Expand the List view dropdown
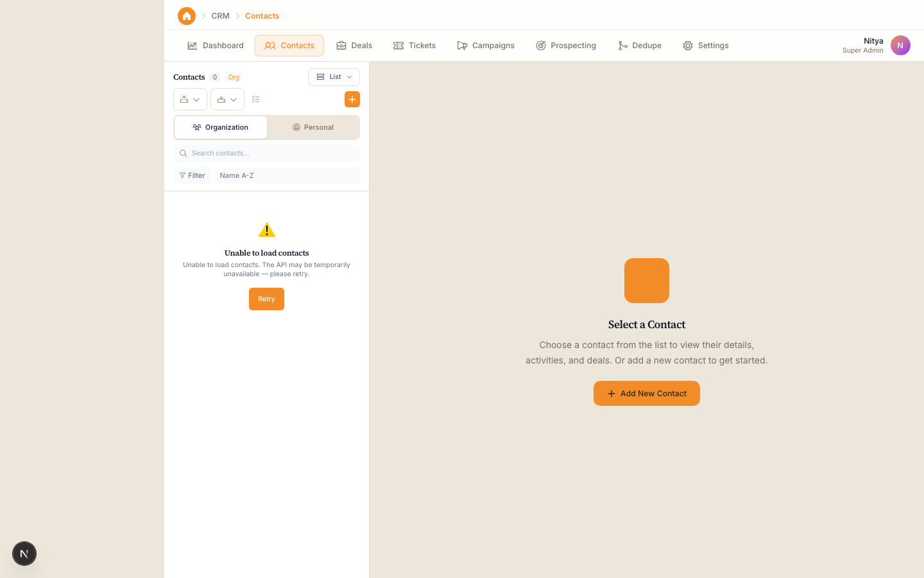924x578 pixels. point(334,77)
